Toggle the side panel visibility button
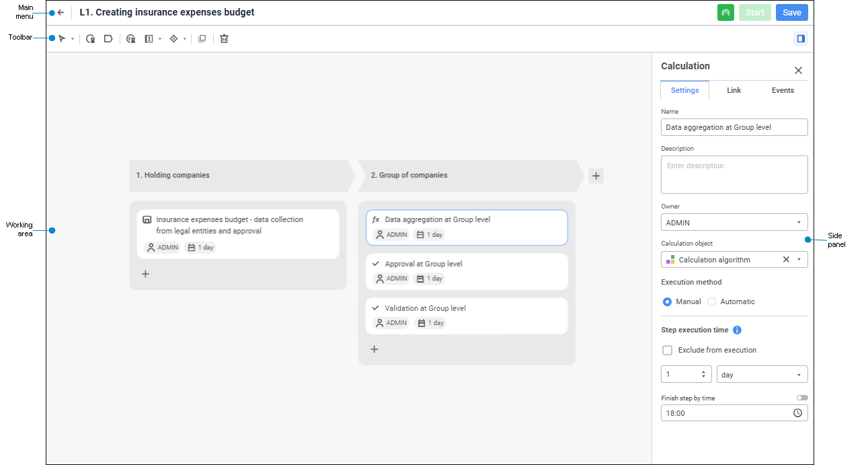The width and height of the screenshot is (868, 465). [x=801, y=39]
